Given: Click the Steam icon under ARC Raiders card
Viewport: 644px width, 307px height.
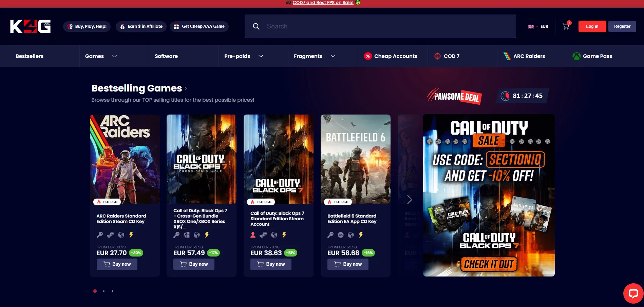Looking at the screenshot, I should (110, 235).
